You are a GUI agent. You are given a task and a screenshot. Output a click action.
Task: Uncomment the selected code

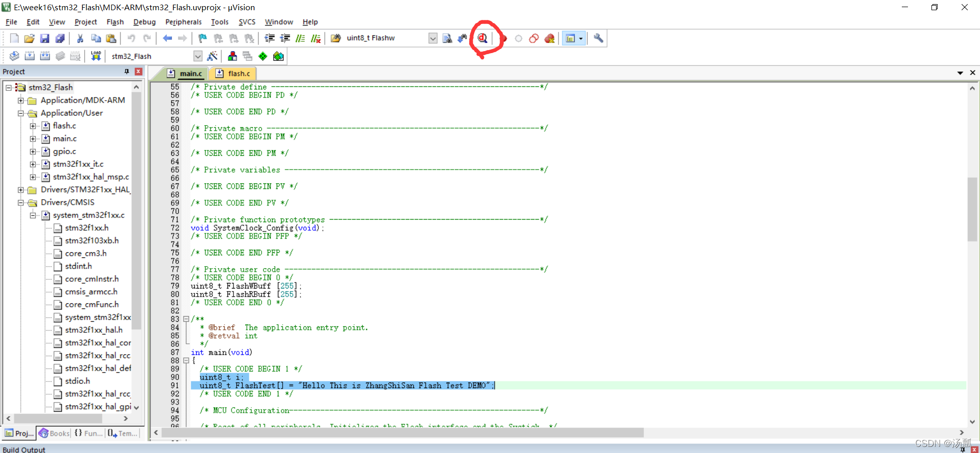(x=316, y=38)
